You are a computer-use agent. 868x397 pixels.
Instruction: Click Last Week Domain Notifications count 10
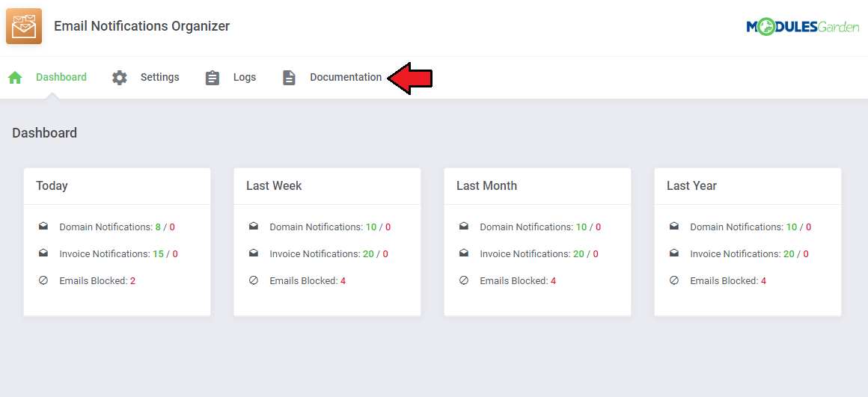pos(371,227)
